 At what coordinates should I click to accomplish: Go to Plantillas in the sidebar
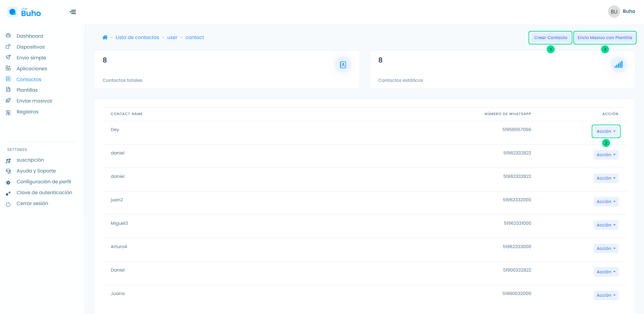point(27,90)
